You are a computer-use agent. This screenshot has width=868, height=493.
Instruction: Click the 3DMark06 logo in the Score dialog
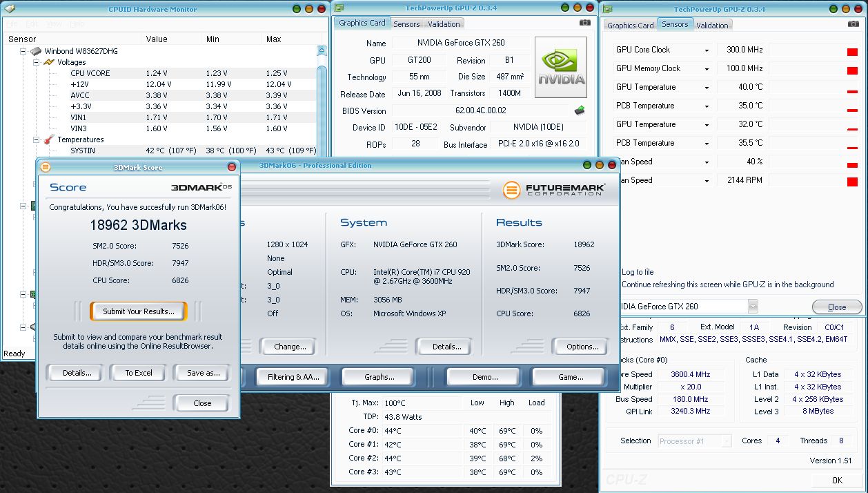pos(201,187)
